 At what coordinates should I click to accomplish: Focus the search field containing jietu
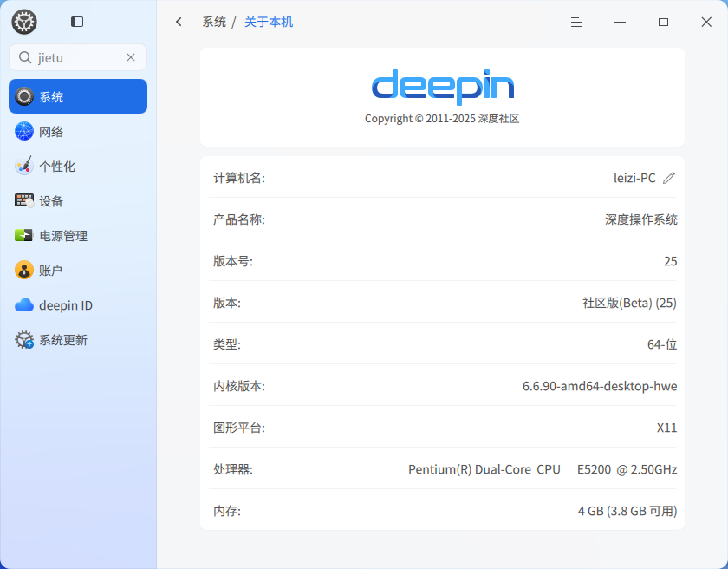78,57
